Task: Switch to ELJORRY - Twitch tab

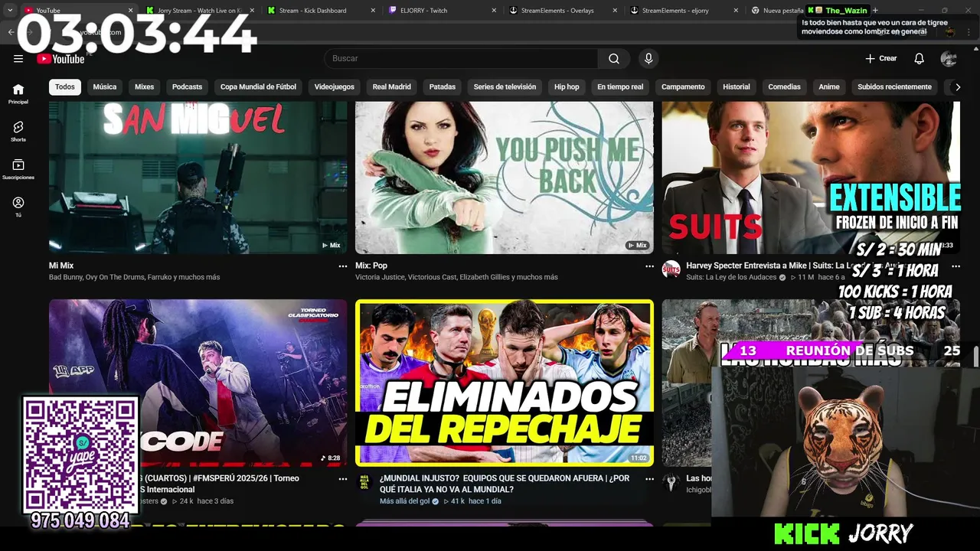Action: 442,11
